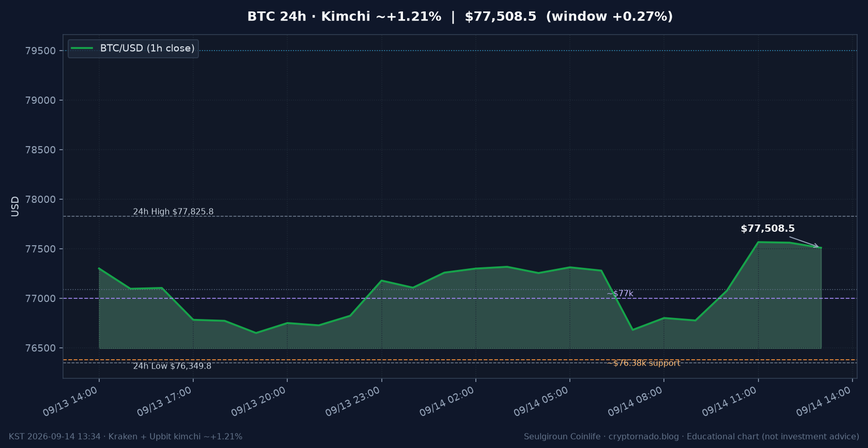
Task: Click the '~$76.38k support' annotation
Action: pos(643,363)
